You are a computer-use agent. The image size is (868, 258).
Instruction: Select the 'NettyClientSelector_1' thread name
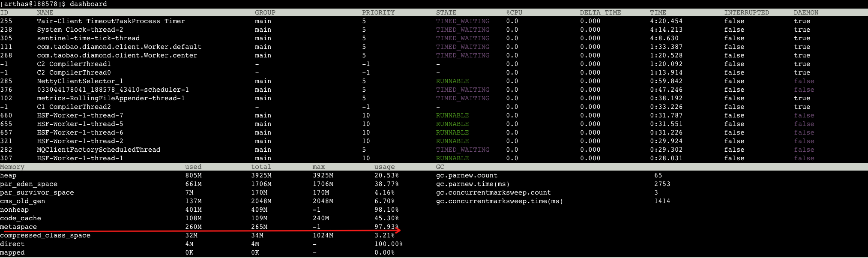pyautogui.click(x=80, y=81)
